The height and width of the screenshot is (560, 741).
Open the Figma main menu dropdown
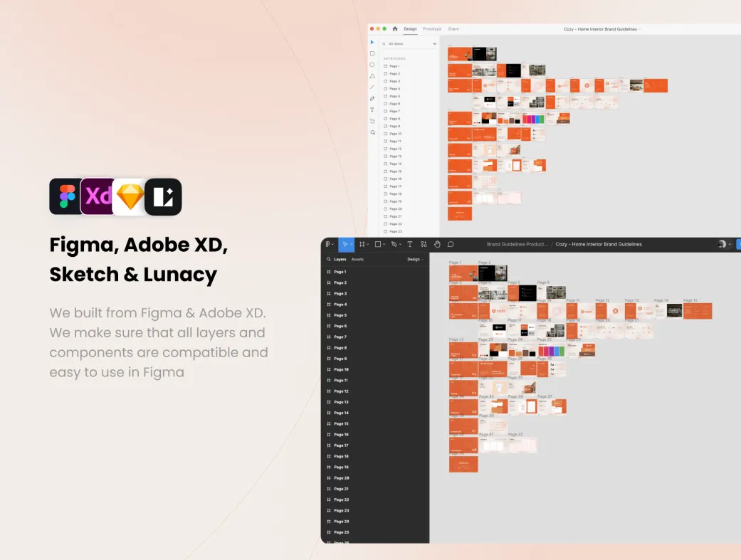(x=330, y=244)
